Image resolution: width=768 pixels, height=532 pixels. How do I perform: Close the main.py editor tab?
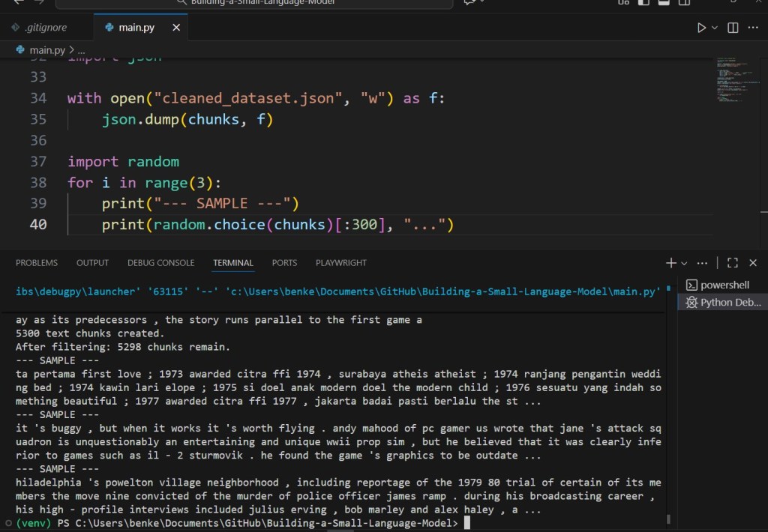176,28
